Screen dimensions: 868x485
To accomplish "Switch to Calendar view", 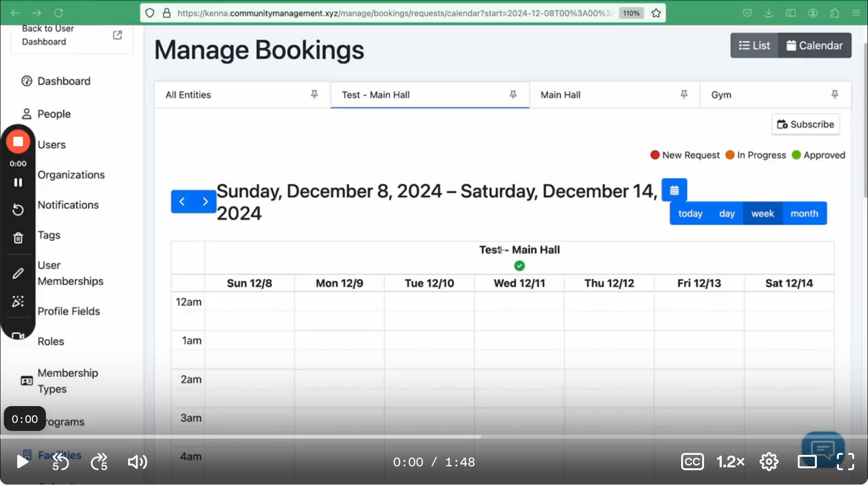I will pyautogui.click(x=814, y=45).
